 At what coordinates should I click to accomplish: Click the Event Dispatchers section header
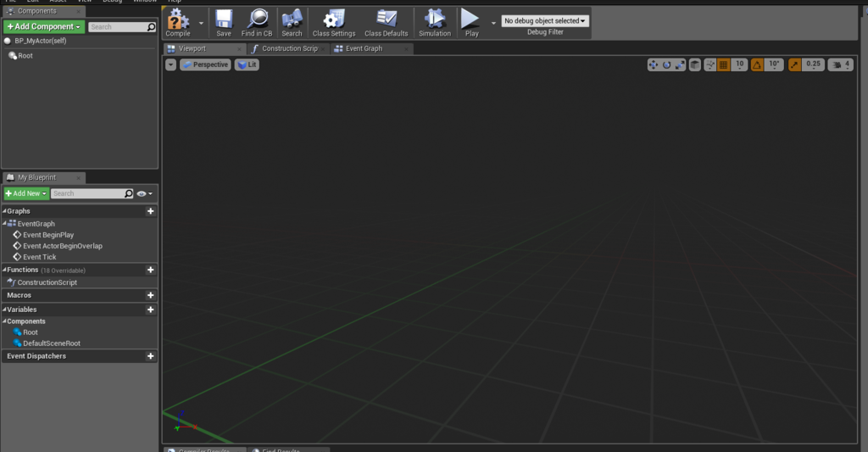pos(80,356)
